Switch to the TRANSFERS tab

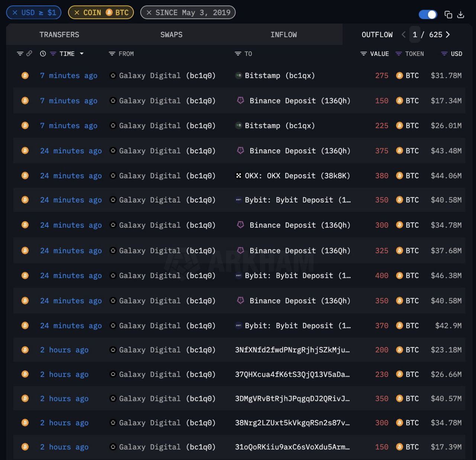(59, 35)
